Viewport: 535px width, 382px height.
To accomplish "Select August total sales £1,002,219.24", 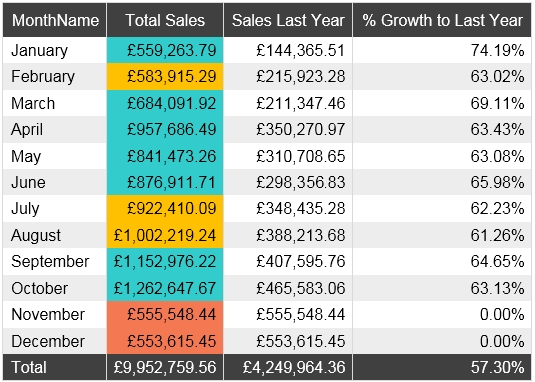I will (165, 235).
